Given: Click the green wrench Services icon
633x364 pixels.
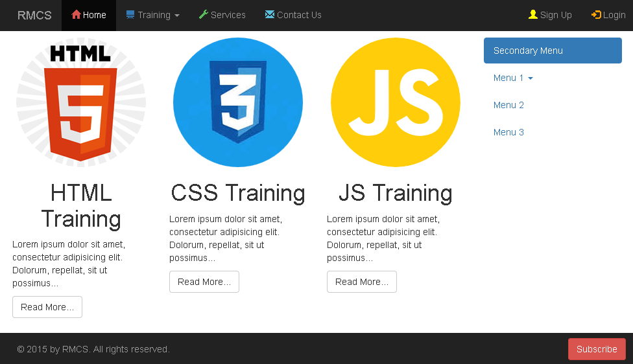Looking at the screenshot, I should [204, 14].
